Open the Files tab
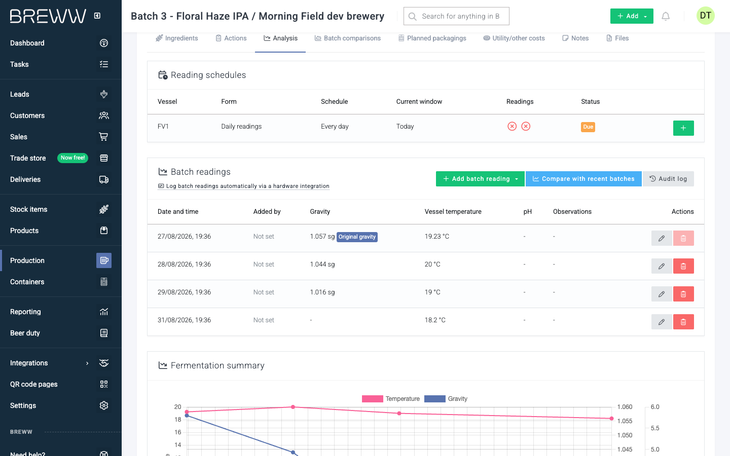The width and height of the screenshot is (730, 456). (617, 38)
